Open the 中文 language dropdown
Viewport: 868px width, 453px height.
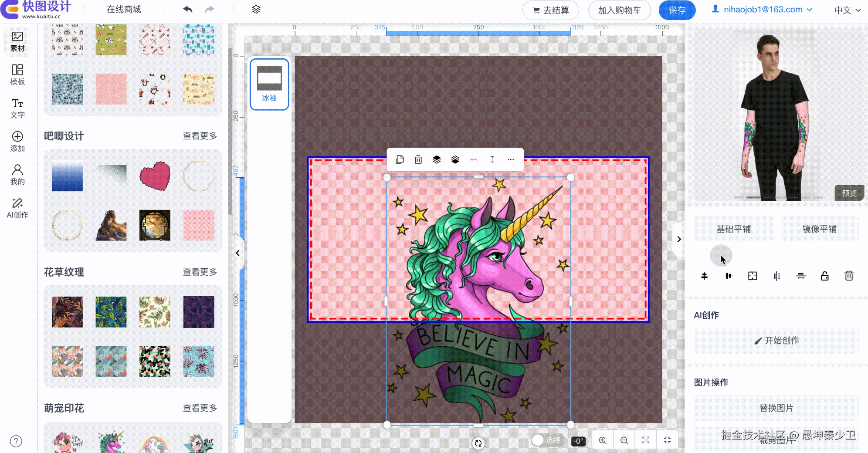[x=847, y=10]
